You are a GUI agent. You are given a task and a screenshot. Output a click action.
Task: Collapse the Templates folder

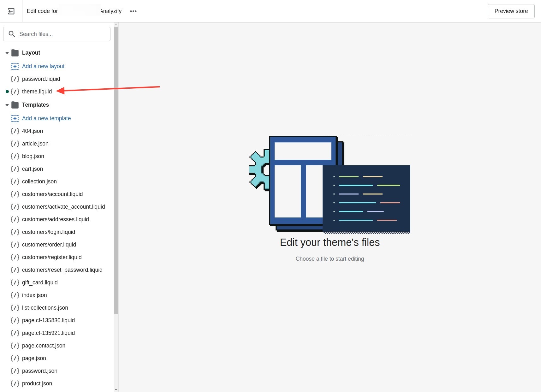point(7,105)
